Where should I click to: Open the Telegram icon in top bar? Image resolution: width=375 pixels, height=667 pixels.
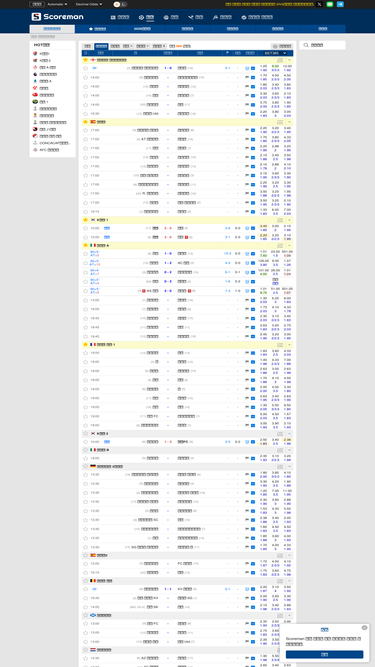click(340, 4)
